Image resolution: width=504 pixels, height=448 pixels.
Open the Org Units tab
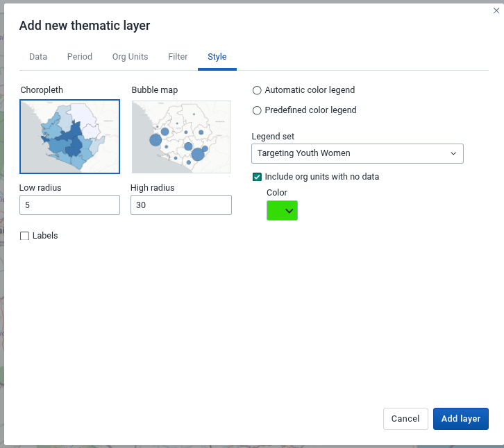tap(130, 57)
